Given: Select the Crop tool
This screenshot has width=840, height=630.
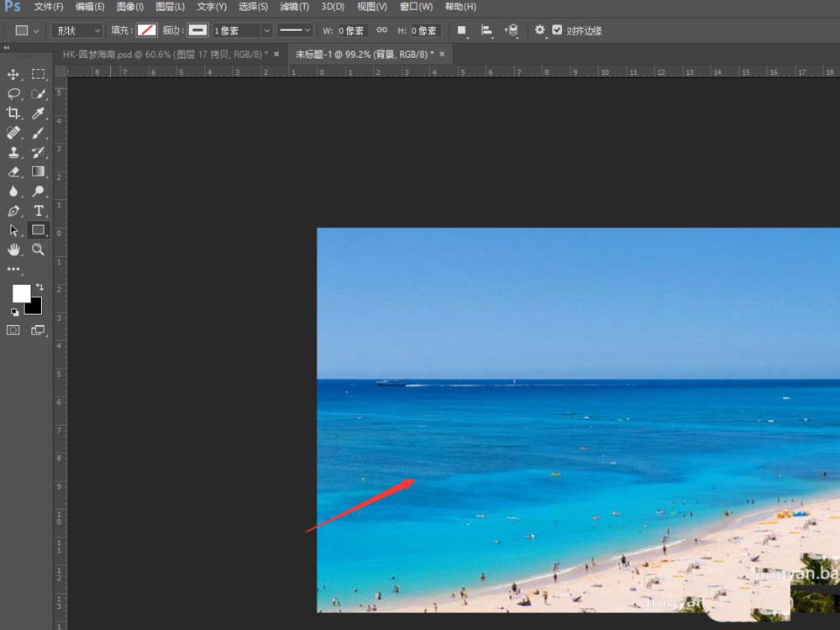Looking at the screenshot, I should point(13,113).
